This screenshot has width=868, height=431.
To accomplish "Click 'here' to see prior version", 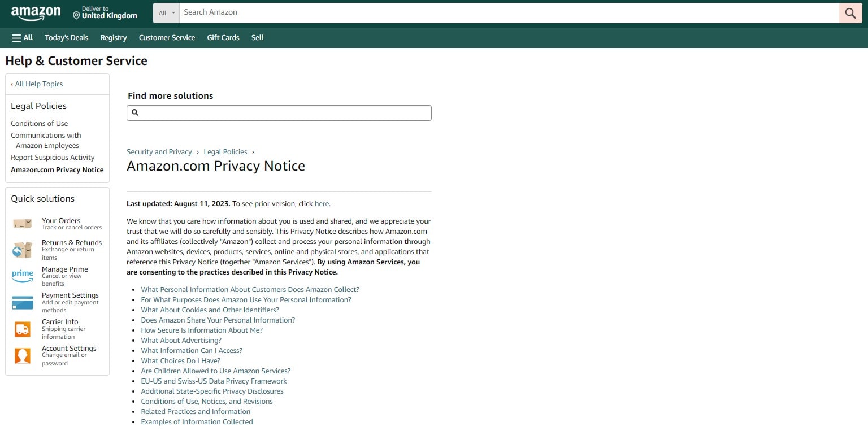I will coord(322,204).
